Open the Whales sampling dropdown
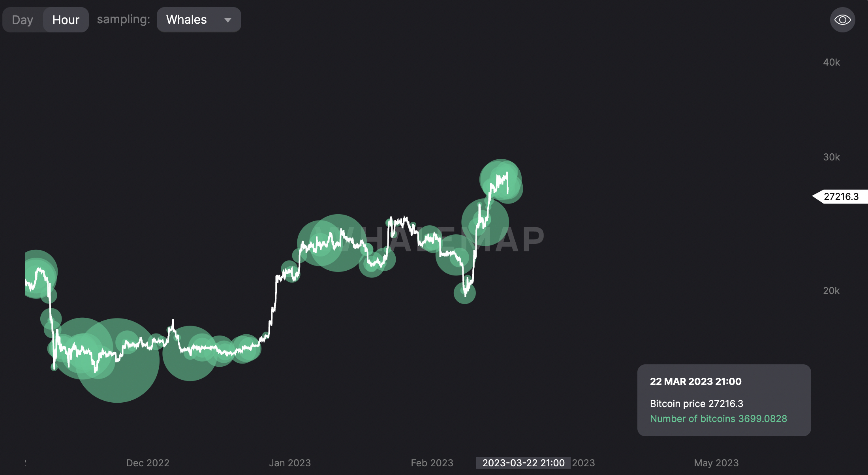868x475 pixels. 199,20
